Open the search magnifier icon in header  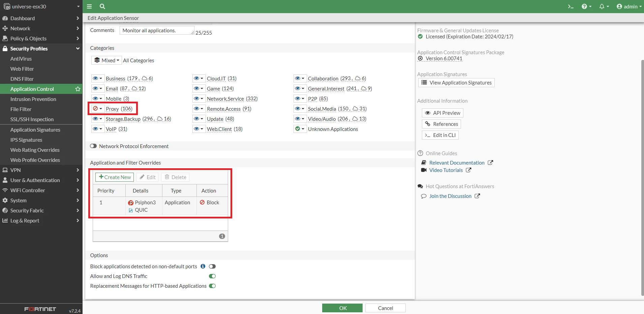(102, 6)
